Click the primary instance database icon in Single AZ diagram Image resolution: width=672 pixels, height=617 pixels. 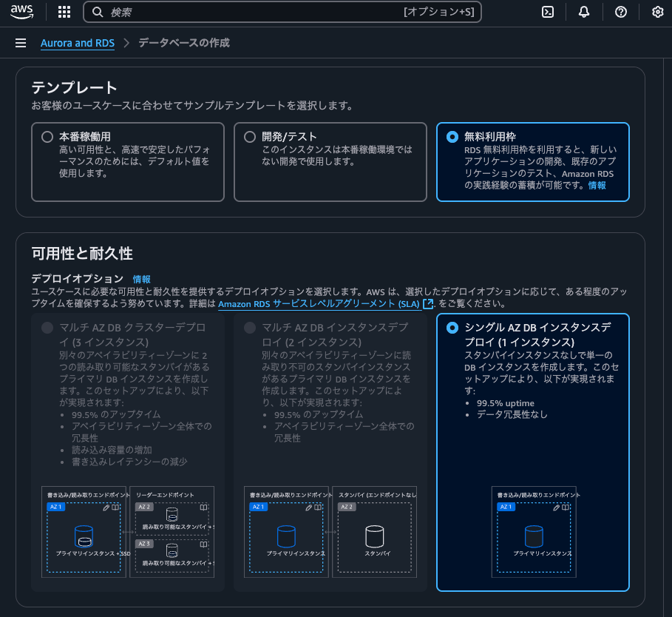pos(534,536)
